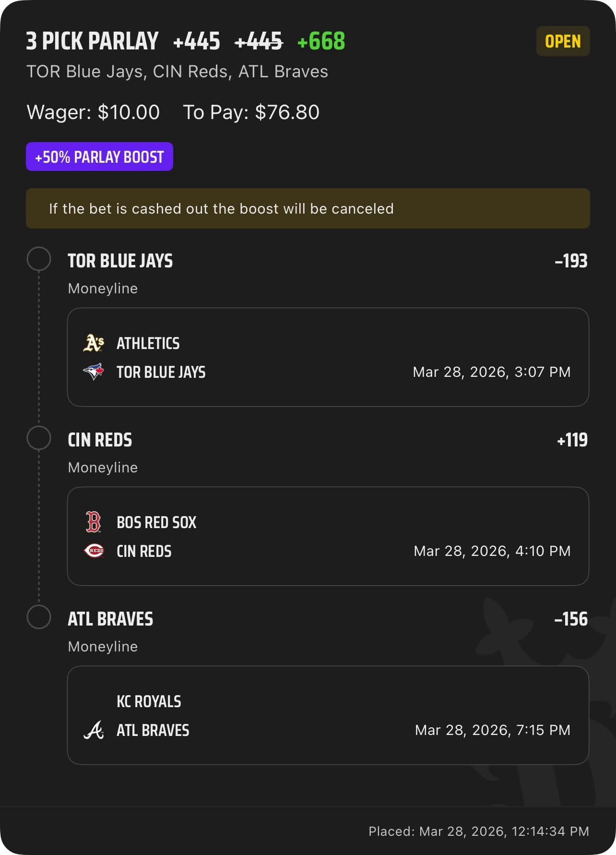Click the Toronto Blue Jays logo
The height and width of the screenshot is (855, 616).
click(94, 372)
